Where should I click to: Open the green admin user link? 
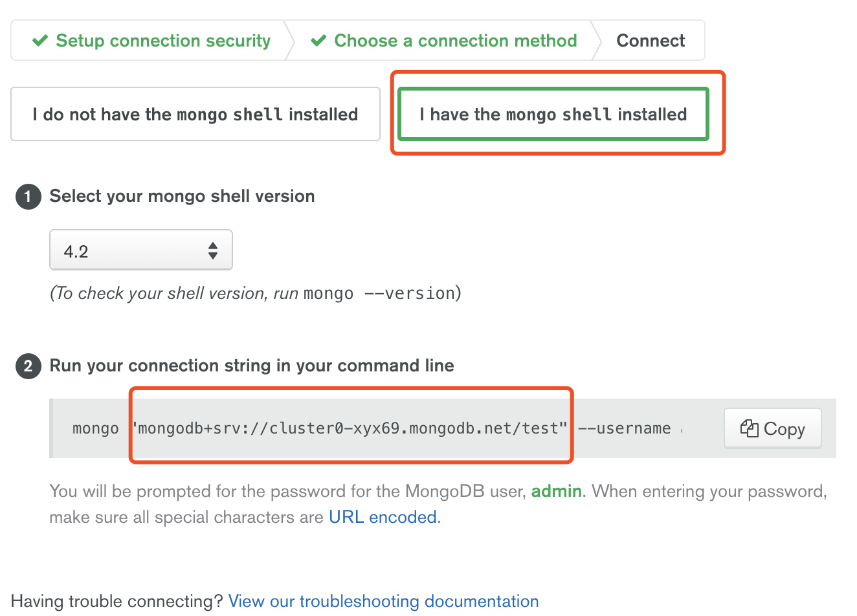coord(556,491)
